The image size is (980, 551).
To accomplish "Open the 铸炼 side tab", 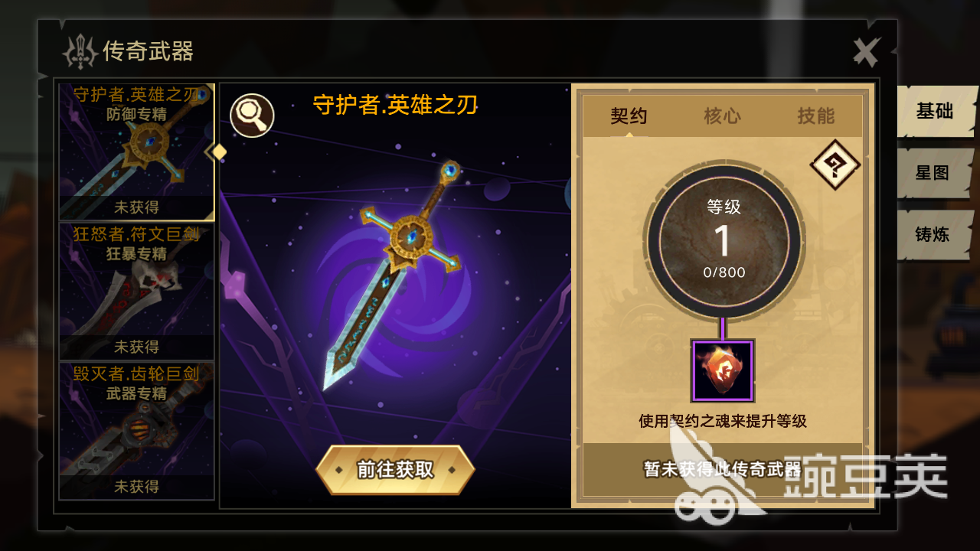I will 934,234.
